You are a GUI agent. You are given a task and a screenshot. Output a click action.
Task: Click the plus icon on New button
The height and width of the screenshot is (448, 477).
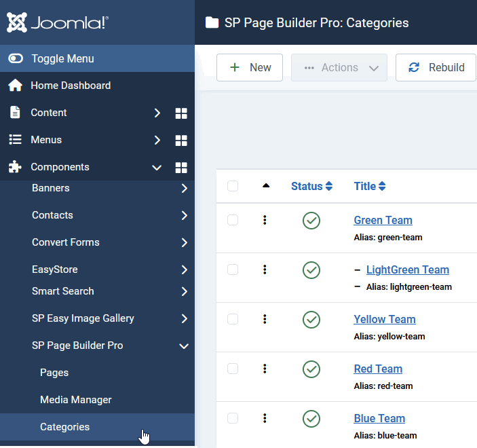235,67
